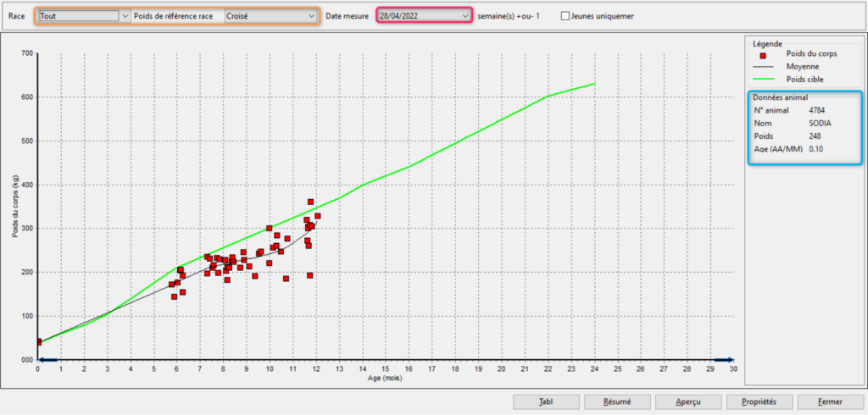Open the Résumé view
Viewport: 868px width, 415px height.
point(617,401)
